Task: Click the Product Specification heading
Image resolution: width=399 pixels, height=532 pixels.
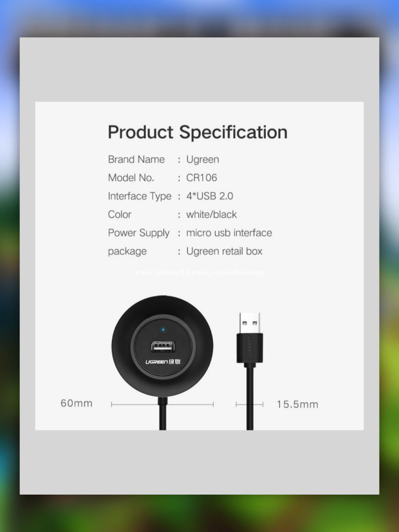Action: (197, 133)
